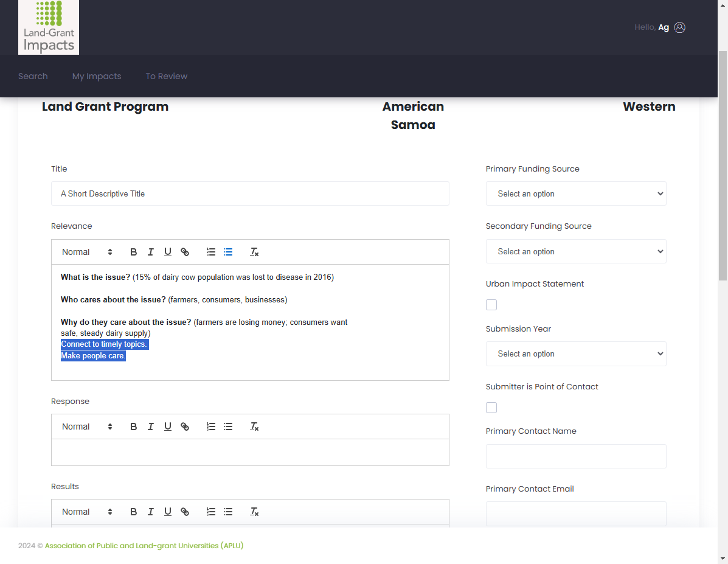Open the user profile icon beside Ag

680,27
